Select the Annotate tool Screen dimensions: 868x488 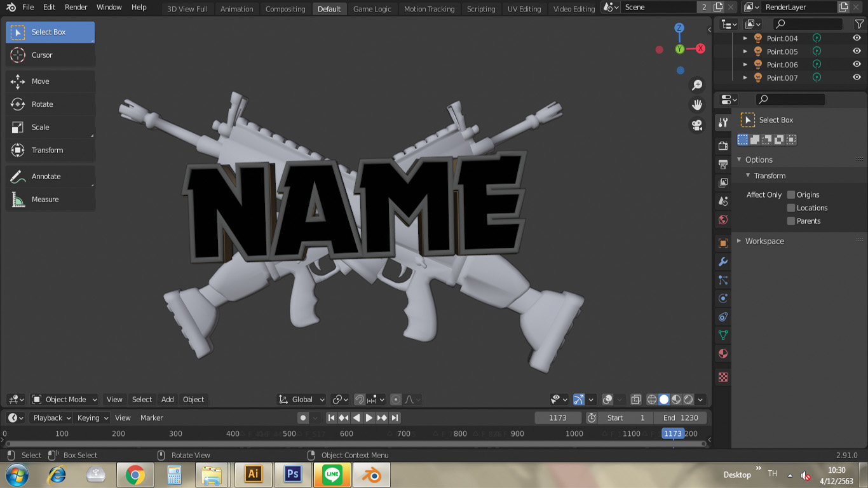tap(46, 177)
